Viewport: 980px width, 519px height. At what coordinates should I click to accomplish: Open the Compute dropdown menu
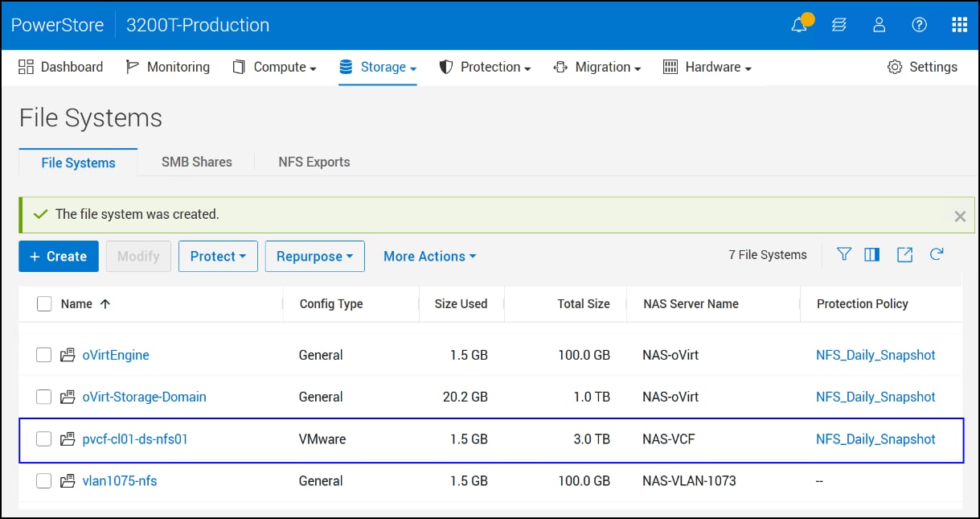tap(274, 67)
